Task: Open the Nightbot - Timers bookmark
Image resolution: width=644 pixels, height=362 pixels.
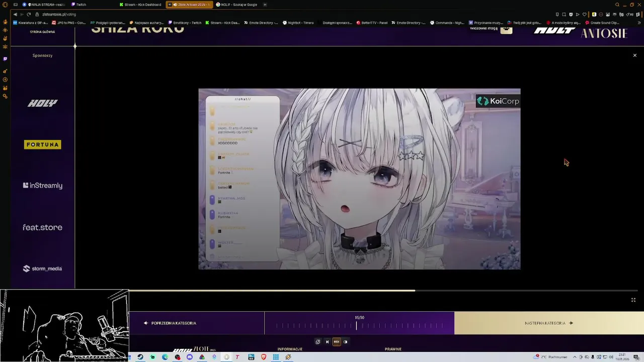Action: 298,23
